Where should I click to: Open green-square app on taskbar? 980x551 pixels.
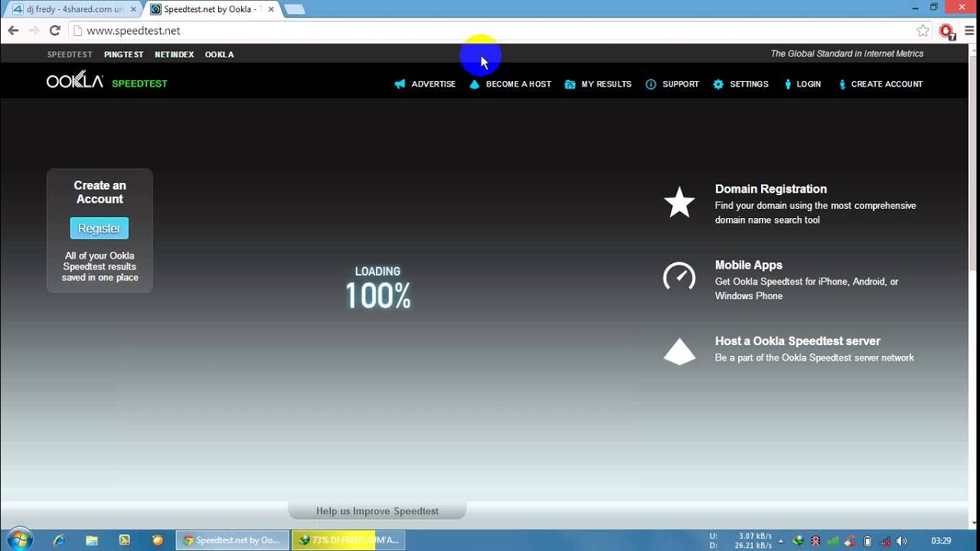[125, 540]
